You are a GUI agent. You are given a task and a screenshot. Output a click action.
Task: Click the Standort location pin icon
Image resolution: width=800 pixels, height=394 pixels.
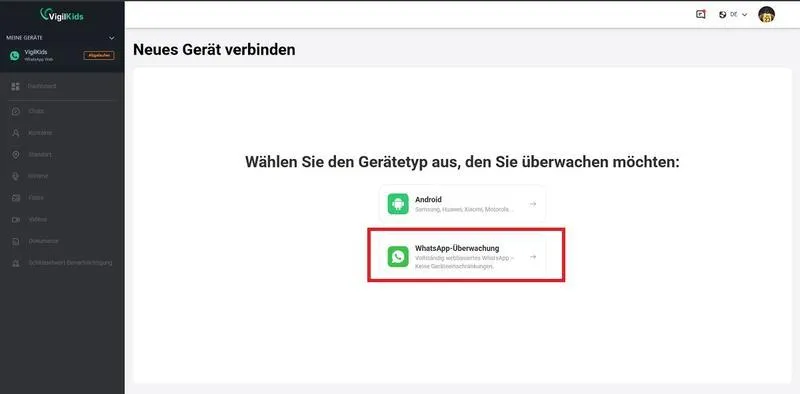click(x=15, y=155)
